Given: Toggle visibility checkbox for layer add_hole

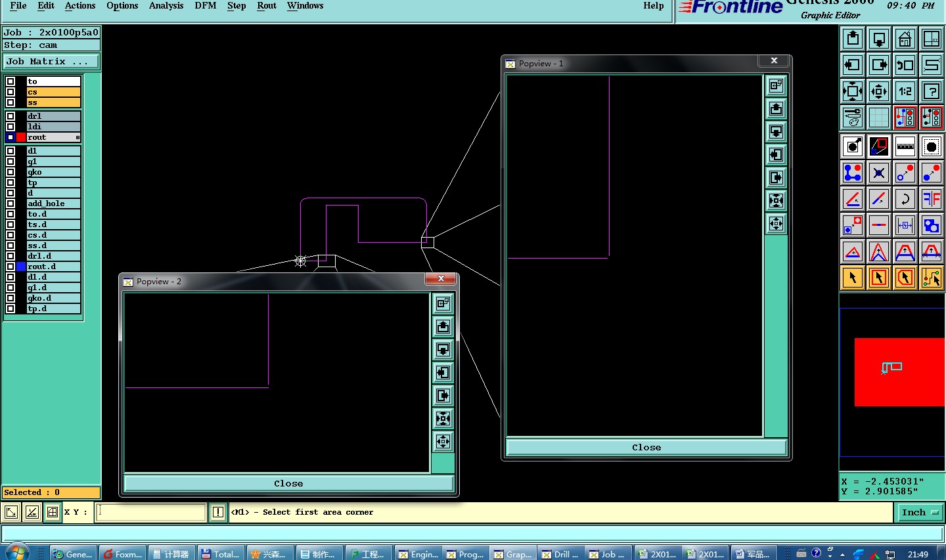Looking at the screenshot, I should tap(11, 204).
